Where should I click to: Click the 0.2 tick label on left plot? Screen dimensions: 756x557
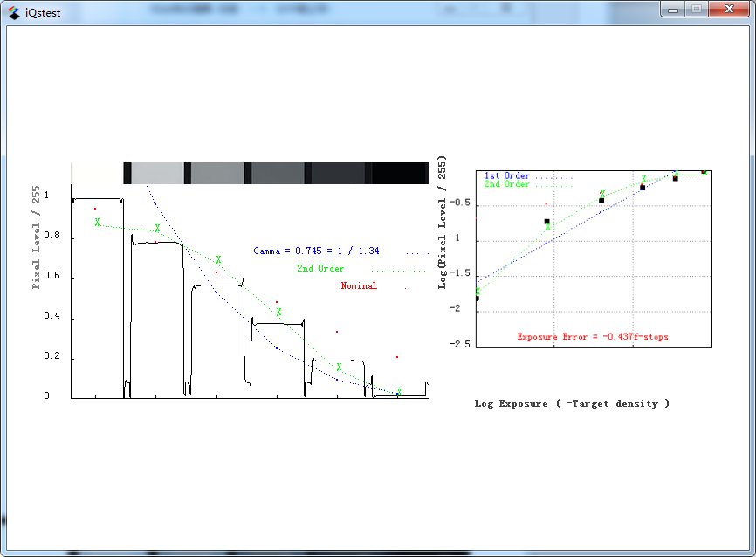[x=52, y=355]
